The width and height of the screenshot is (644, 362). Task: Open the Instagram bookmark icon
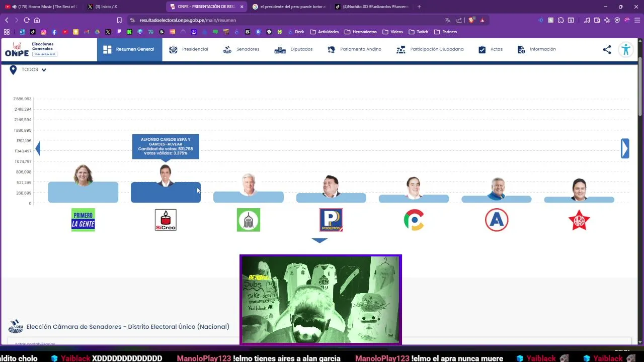(43, 32)
